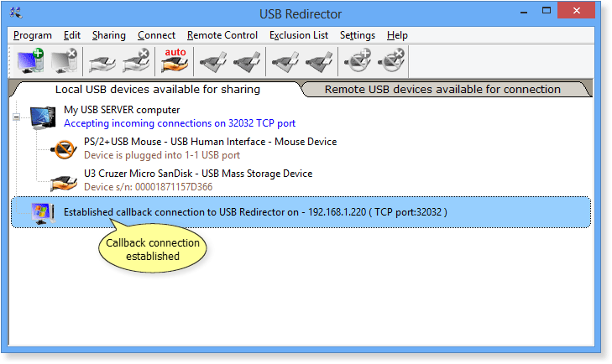Switch to Local USB devices available for sharing tab

158,90
